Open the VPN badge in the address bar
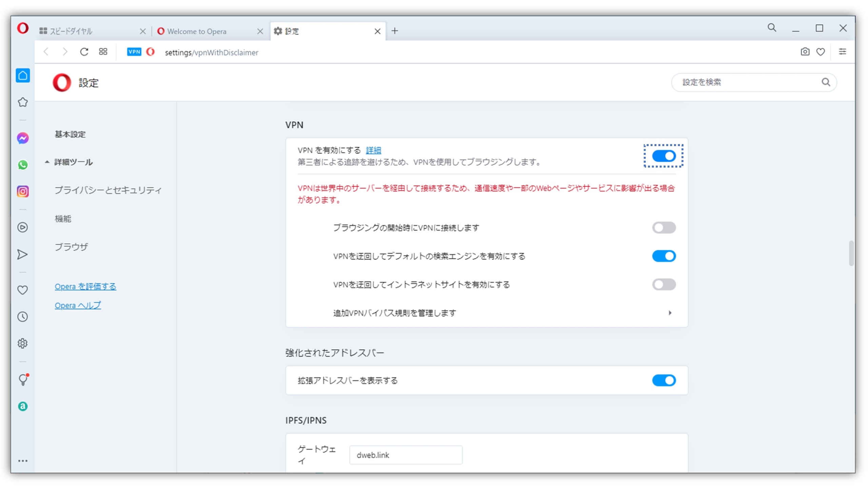This screenshot has width=868, height=488. pos(134,52)
